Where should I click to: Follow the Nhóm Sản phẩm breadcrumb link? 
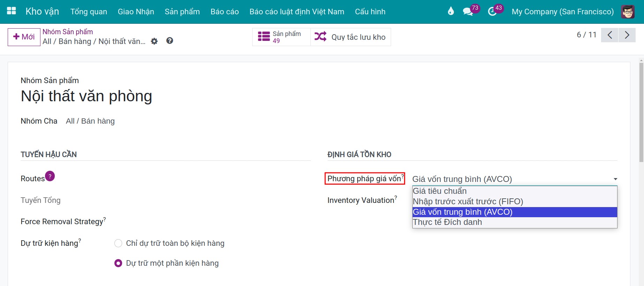68,32
